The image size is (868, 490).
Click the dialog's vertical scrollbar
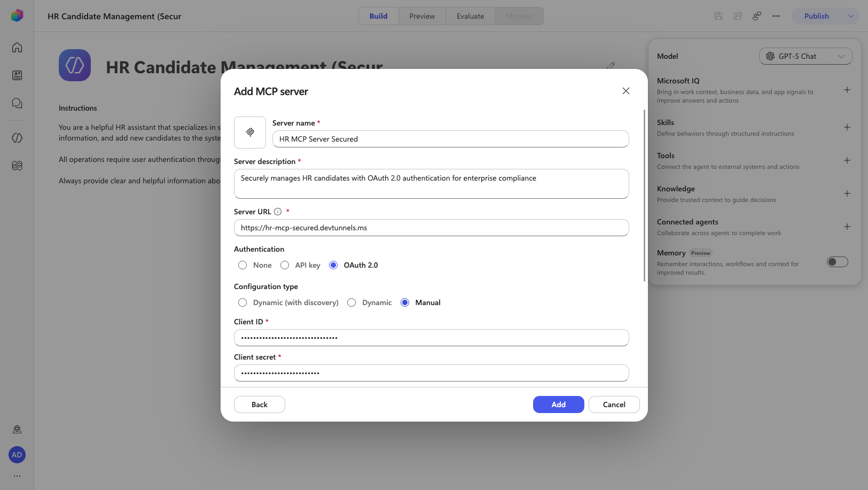pos(645,196)
